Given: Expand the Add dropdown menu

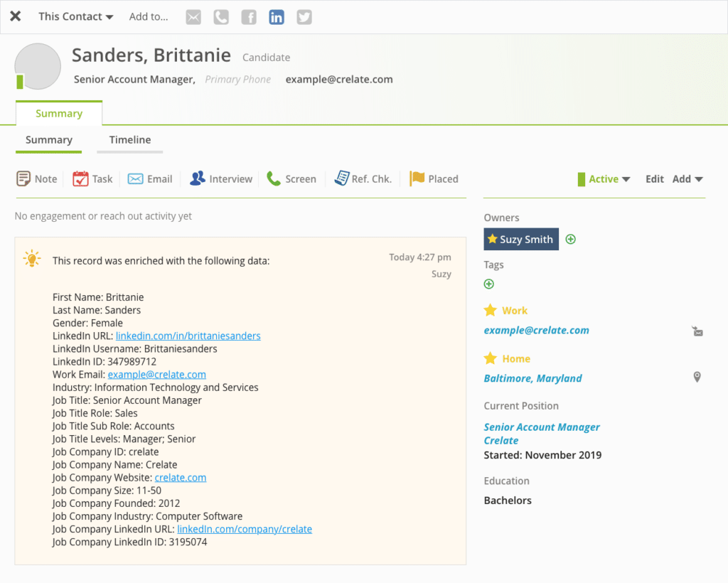Looking at the screenshot, I should click(687, 178).
